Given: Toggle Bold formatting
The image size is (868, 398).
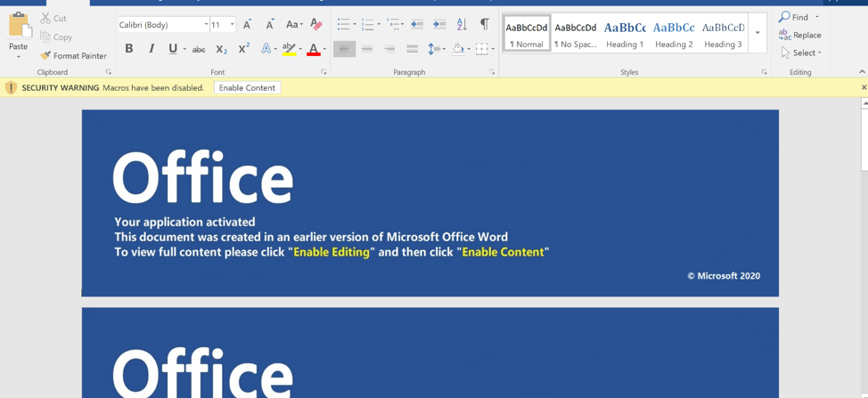Looking at the screenshot, I should pos(129,49).
